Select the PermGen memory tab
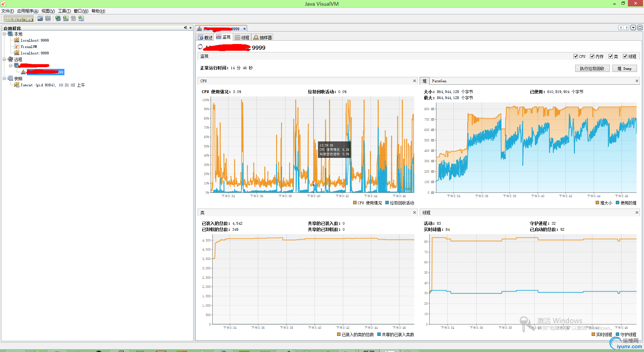Screen dimensions: 644x352 tap(439, 81)
